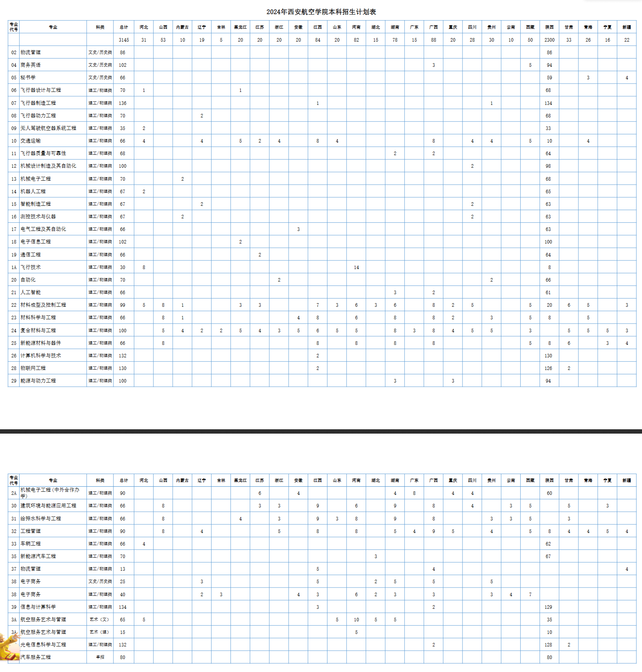The image size is (642, 672).
Task: Select major name 飞行器设计与工程
Action: [x=41, y=90]
